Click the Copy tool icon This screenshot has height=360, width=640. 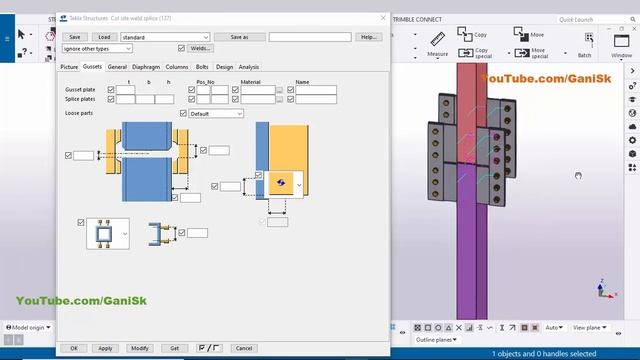464,34
